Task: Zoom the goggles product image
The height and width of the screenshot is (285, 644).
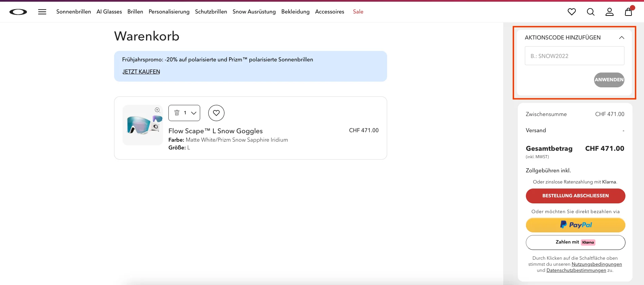Action: [x=157, y=110]
